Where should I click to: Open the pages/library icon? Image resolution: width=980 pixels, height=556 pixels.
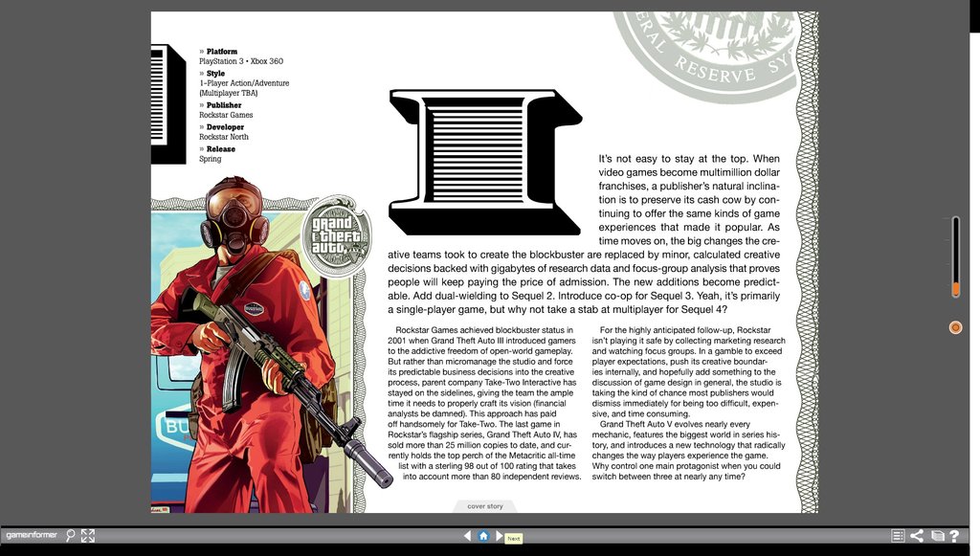point(937,536)
